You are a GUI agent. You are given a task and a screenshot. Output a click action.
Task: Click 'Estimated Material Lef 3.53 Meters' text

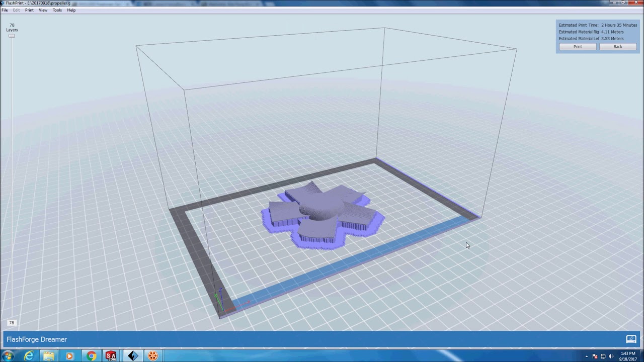pos(591,38)
